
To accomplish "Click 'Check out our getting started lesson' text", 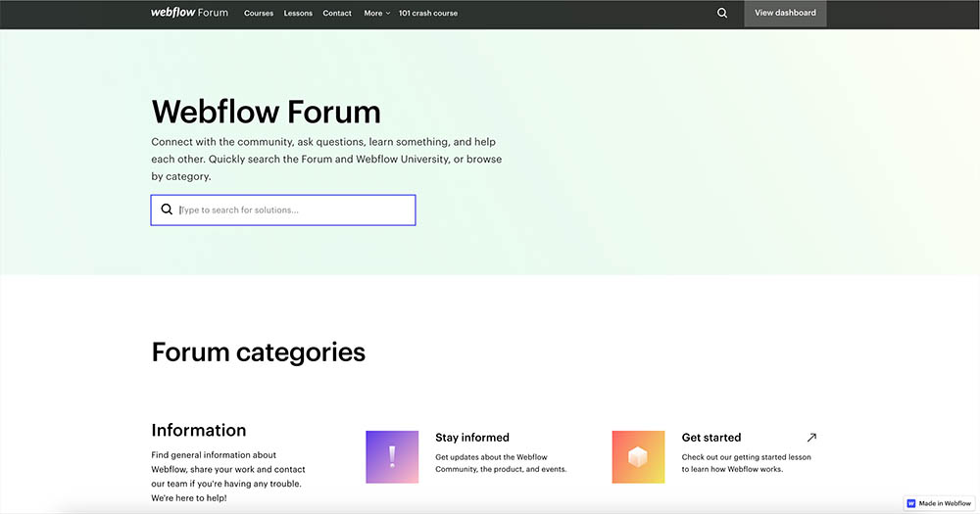I will coord(746,463).
